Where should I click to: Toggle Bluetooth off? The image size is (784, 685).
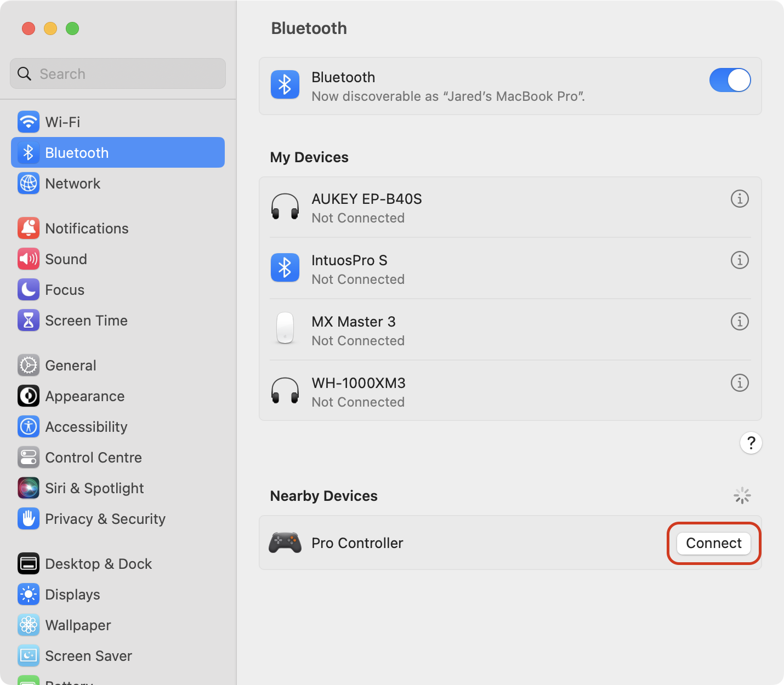pos(730,80)
